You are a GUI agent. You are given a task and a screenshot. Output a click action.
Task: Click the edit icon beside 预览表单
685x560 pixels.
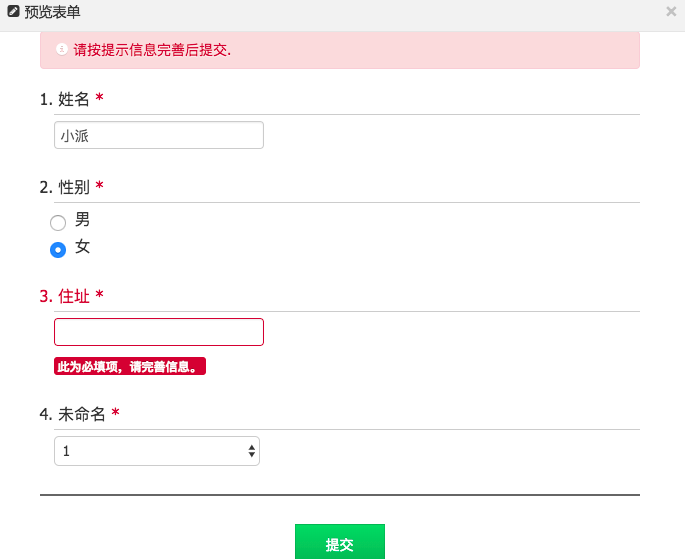13,12
